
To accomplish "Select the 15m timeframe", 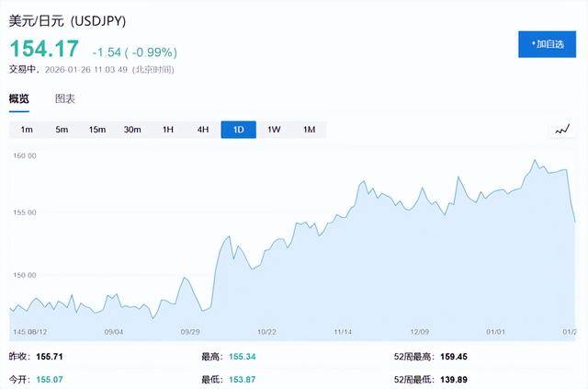I will point(97,130).
